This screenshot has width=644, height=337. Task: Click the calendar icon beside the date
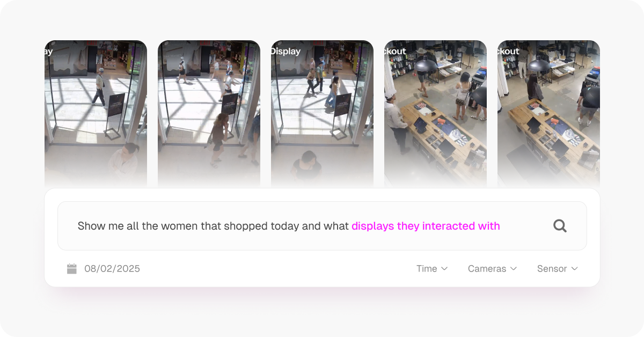[72, 269]
